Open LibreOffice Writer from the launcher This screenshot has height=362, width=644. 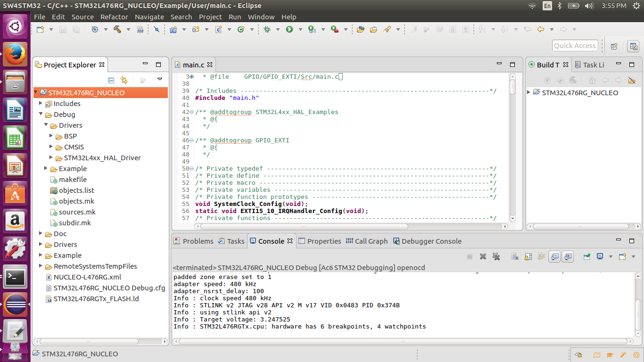click(x=15, y=110)
